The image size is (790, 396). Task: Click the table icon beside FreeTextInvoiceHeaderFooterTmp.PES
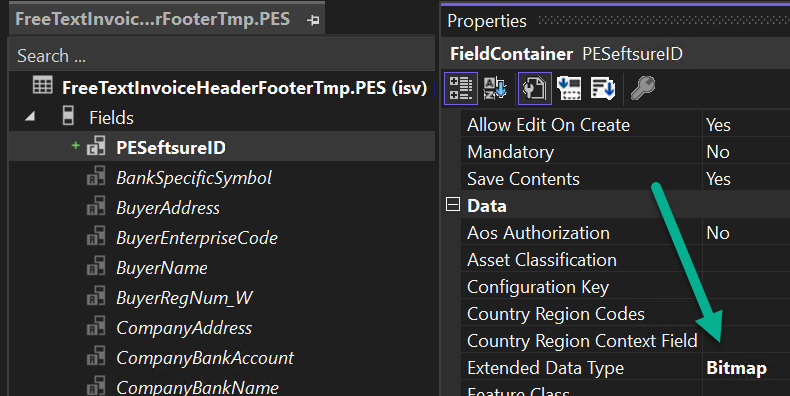point(42,85)
